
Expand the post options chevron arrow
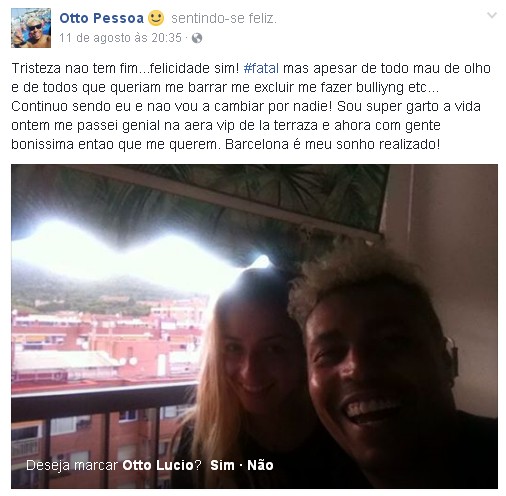pos(492,15)
